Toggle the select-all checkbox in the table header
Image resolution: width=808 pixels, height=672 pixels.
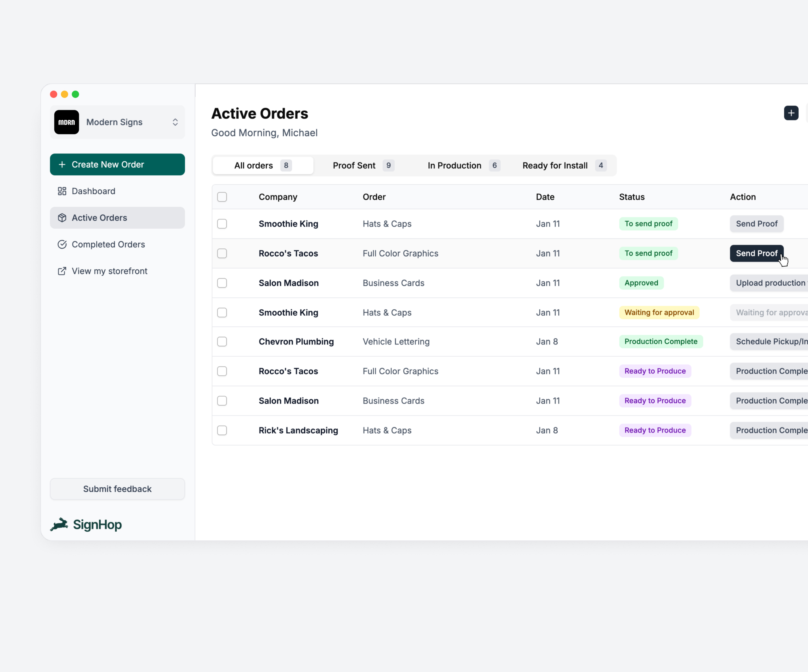coord(222,197)
